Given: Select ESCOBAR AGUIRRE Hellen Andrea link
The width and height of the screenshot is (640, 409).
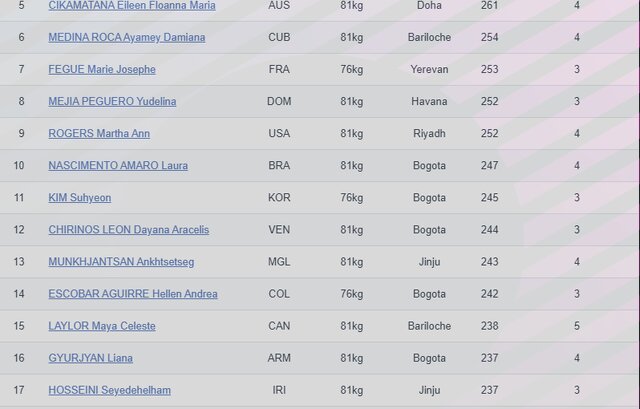Looking at the screenshot, I should pyautogui.click(x=133, y=294).
